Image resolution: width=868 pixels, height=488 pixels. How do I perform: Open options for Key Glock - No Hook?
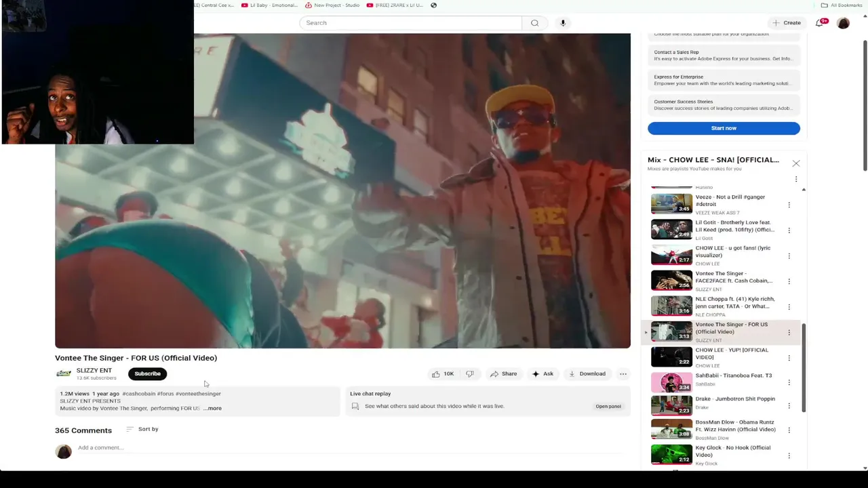tap(789, 455)
